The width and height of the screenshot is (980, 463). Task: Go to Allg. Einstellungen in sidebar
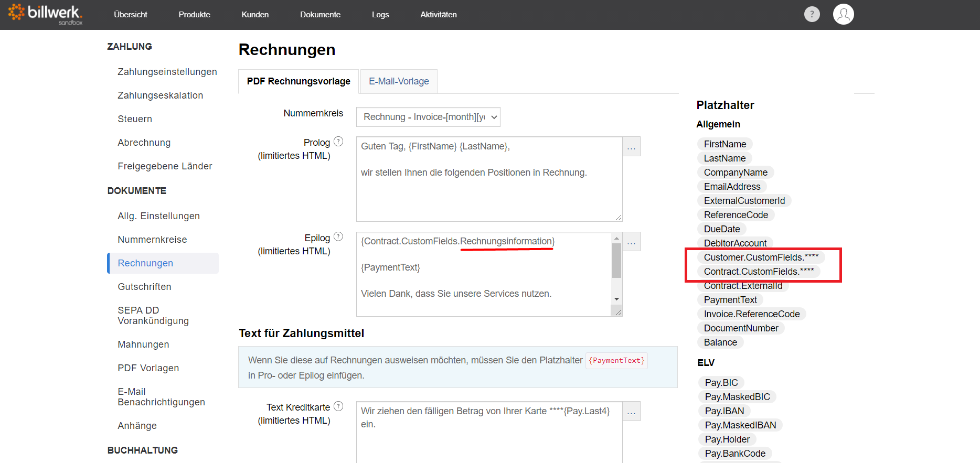[x=159, y=216]
